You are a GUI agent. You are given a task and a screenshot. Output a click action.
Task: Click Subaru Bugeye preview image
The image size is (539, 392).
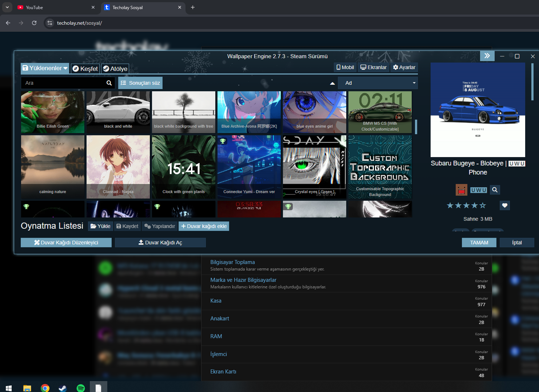point(478,110)
